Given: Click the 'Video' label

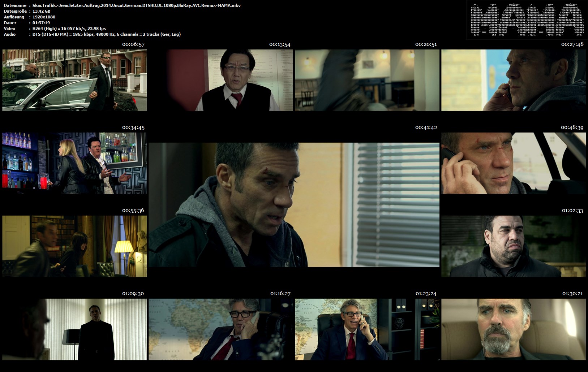Looking at the screenshot, I should (10, 29).
